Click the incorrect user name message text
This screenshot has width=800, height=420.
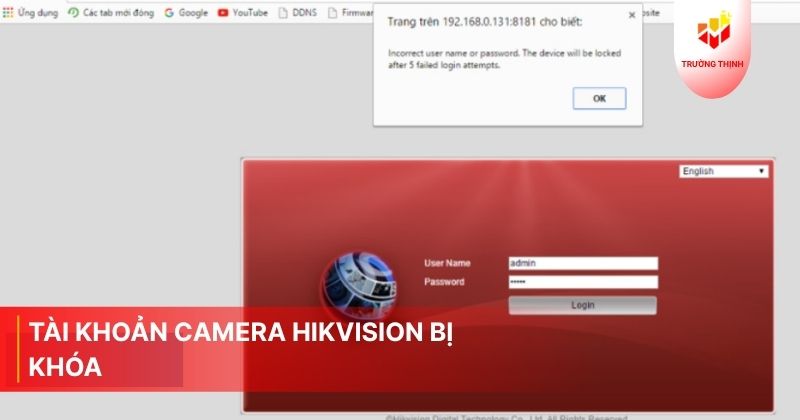[504, 59]
